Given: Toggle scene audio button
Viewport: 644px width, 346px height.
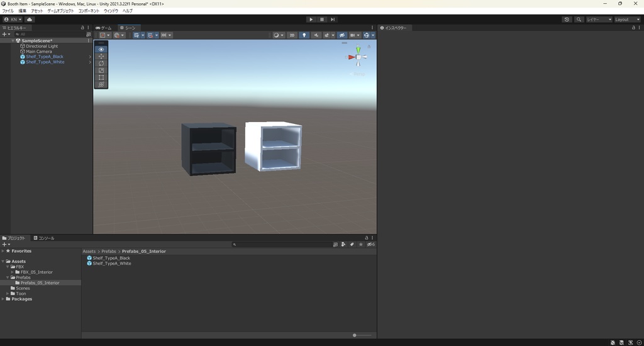Looking at the screenshot, I should (x=316, y=35).
